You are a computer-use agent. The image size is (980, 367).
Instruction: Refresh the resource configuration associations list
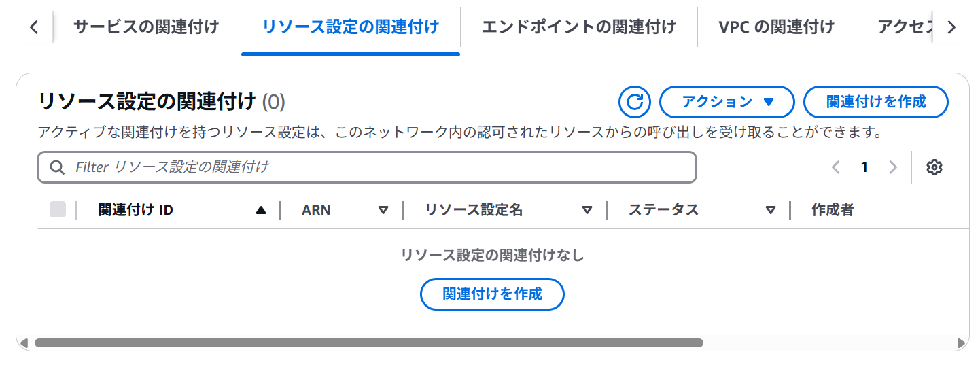click(x=635, y=102)
